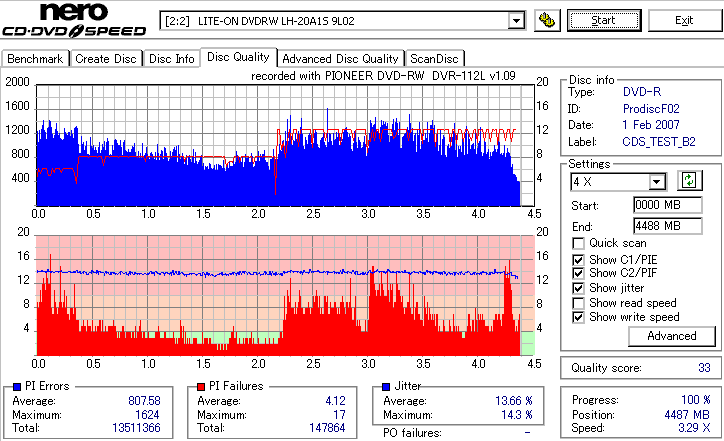Click the Quality score value 33
The height and width of the screenshot is (441, 724).
(704, 368)
